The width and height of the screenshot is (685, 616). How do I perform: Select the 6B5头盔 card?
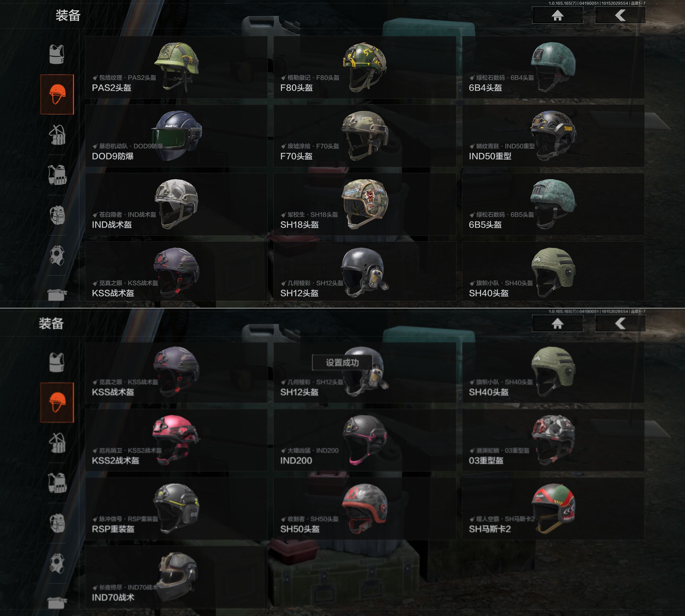[553, 204]
